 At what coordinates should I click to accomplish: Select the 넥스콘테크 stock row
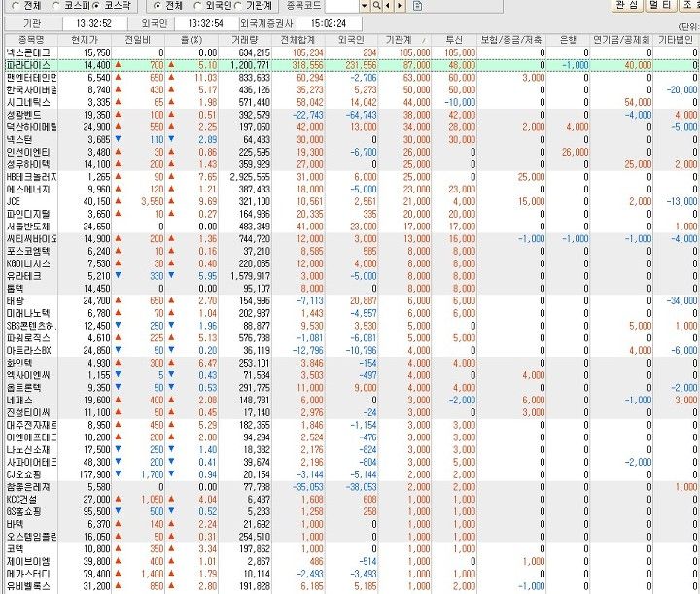[x=352, y=52]
